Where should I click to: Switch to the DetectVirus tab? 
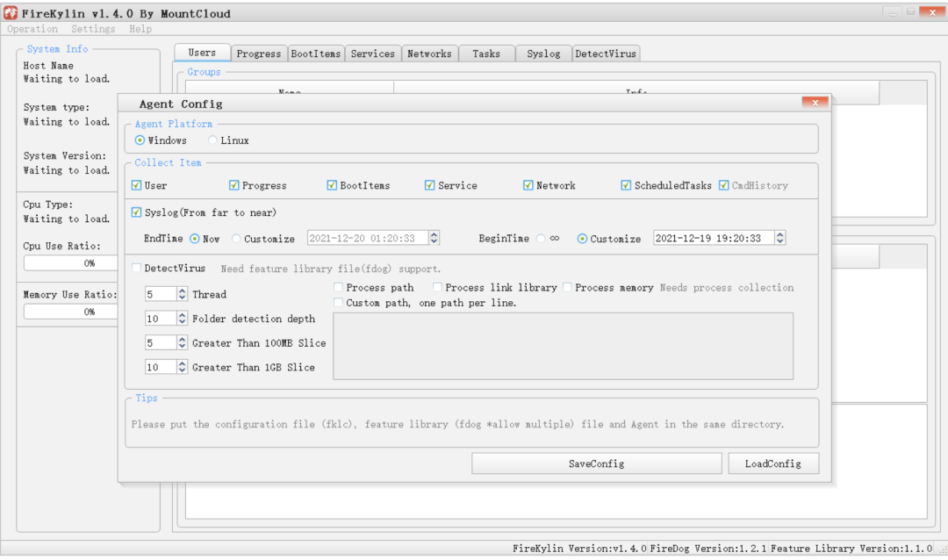point(605,54)
